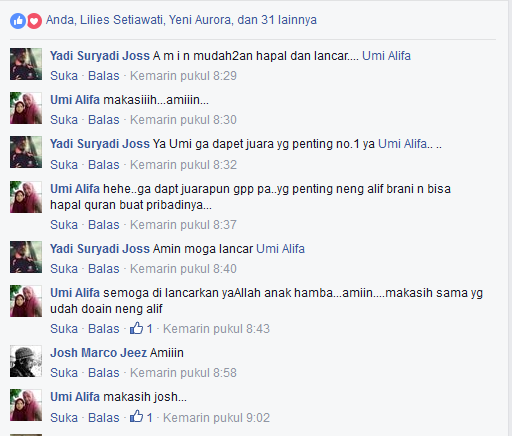512x436 pixels.
Task: Open Josh Marco Jeez profile name link
Action: pyautogui.click(x=98, y=353)
